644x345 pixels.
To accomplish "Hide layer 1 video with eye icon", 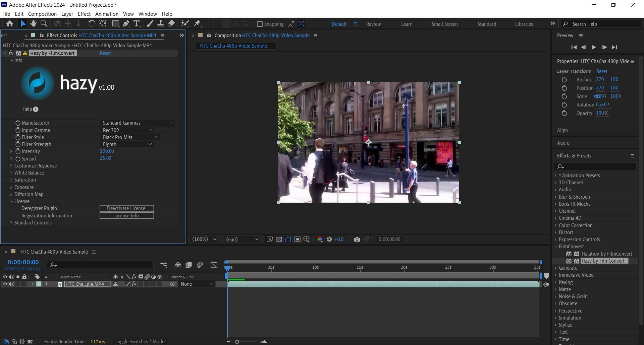I will 5,284.
